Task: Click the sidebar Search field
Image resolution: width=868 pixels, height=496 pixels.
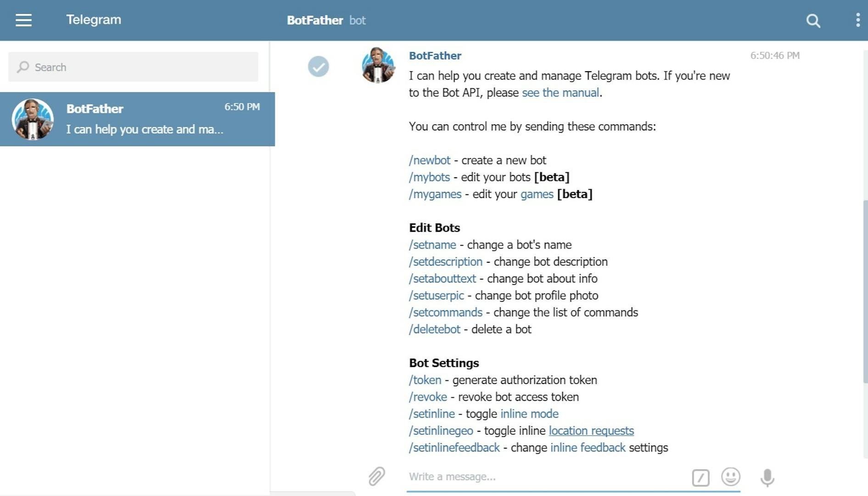Action: 133,67
